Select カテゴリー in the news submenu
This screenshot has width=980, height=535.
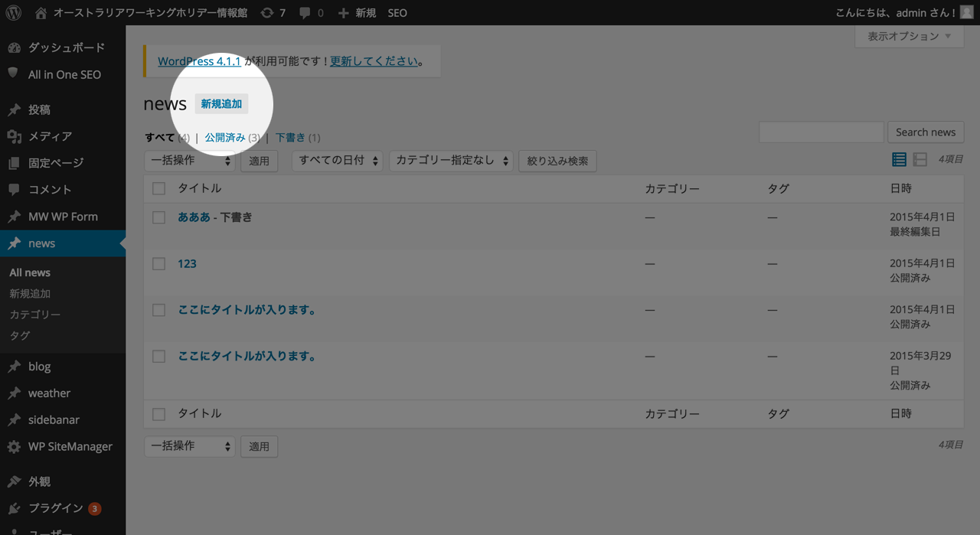(x=34, y=315)
